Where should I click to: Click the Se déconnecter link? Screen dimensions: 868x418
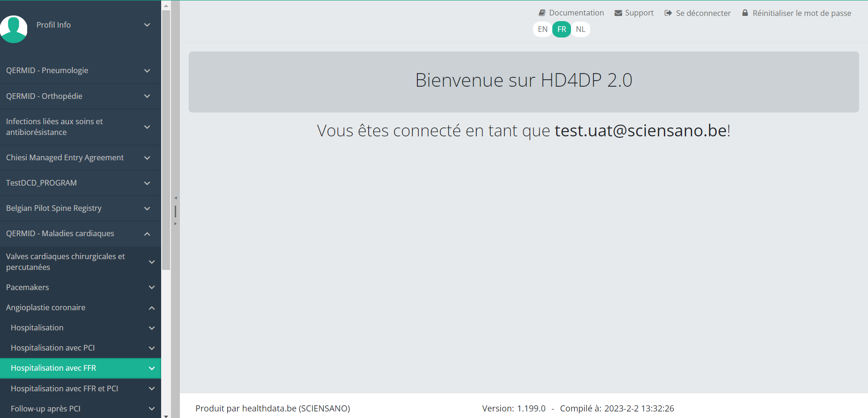click(x=703, y=13)
